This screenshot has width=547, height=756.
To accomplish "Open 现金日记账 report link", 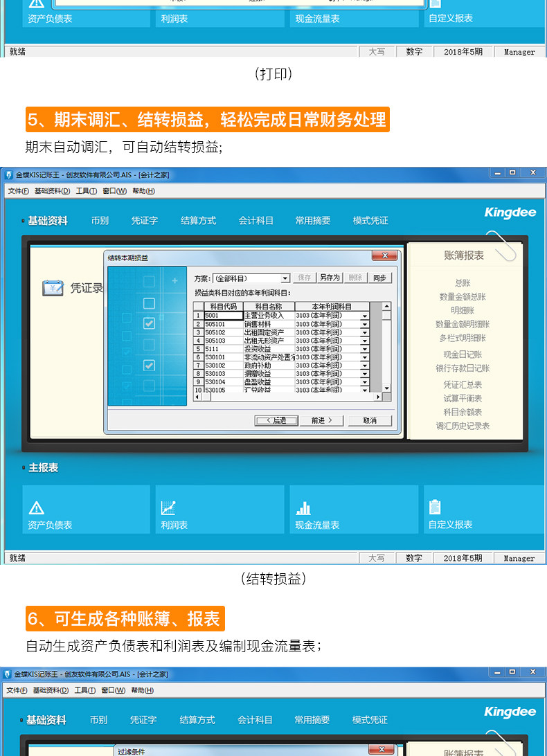I will point(463,354).
